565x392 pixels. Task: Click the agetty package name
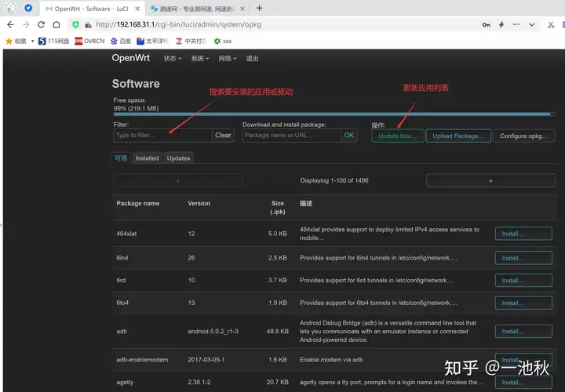125,383
